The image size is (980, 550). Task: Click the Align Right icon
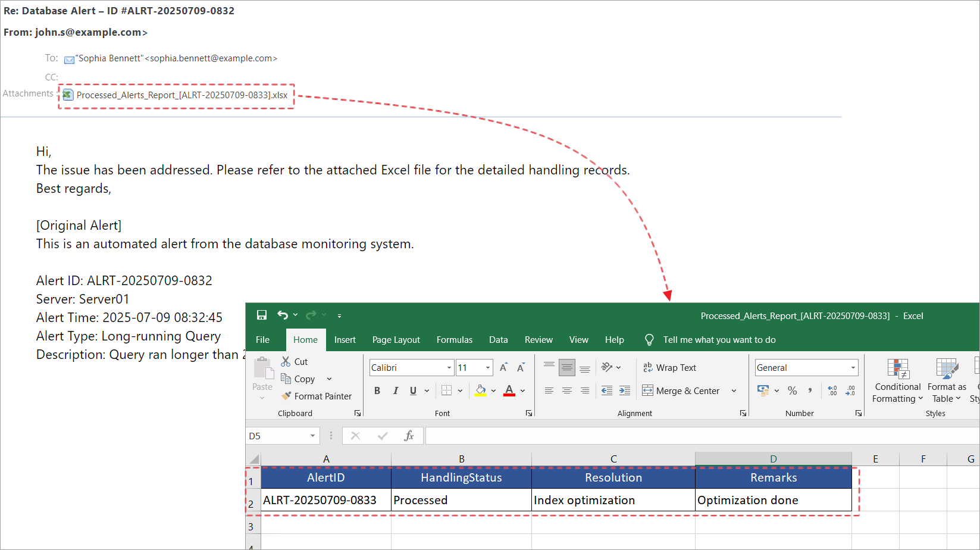[585, 390]
